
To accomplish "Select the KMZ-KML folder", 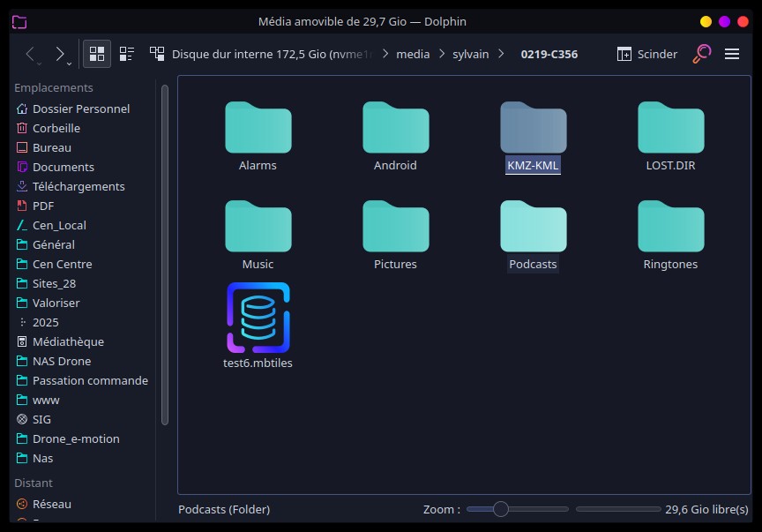I will coord(533,129).
